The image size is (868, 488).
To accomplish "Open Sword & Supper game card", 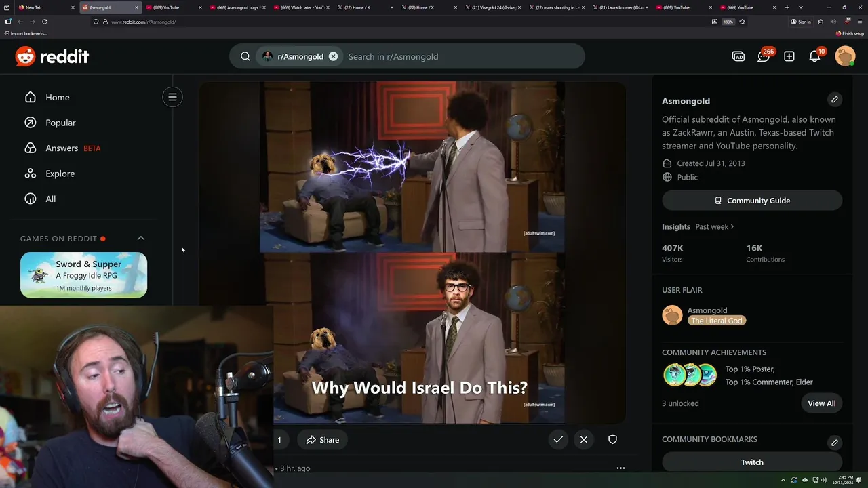I will pyautogui.click(x=83, y=274).
